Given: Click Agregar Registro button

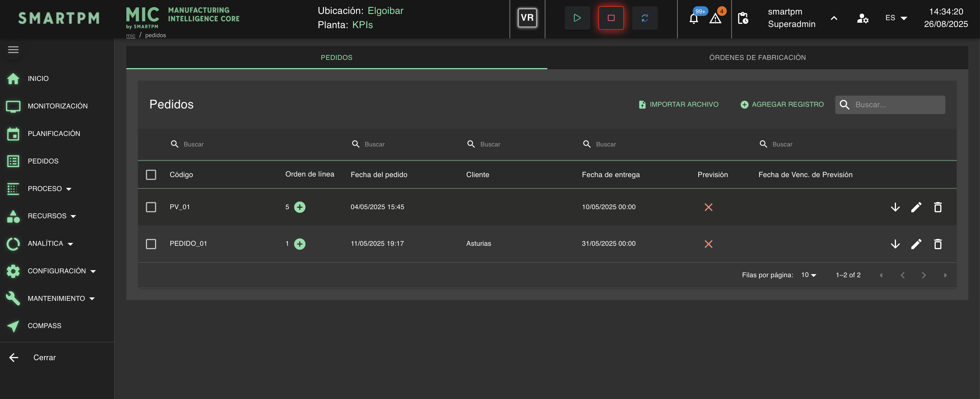Looking at the screenshot, I should (x=782, y=105).
